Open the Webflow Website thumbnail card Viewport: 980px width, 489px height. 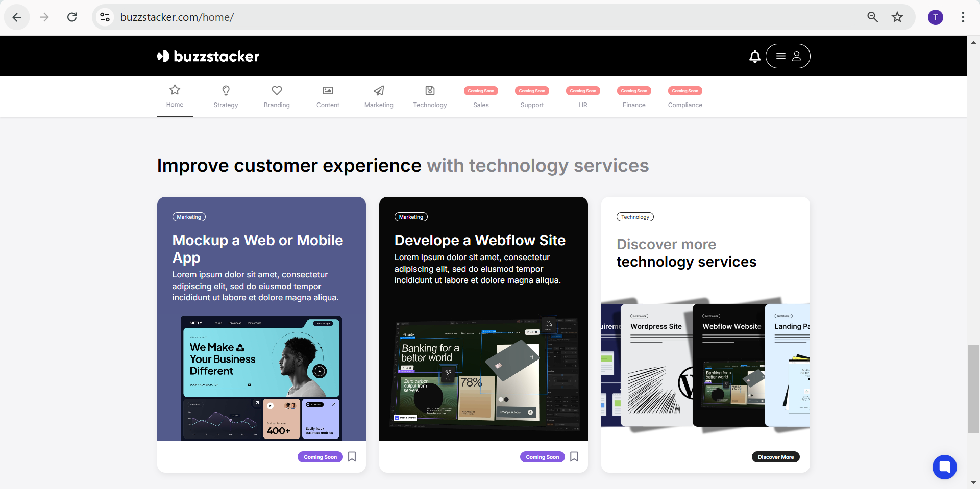pos(729,365)
